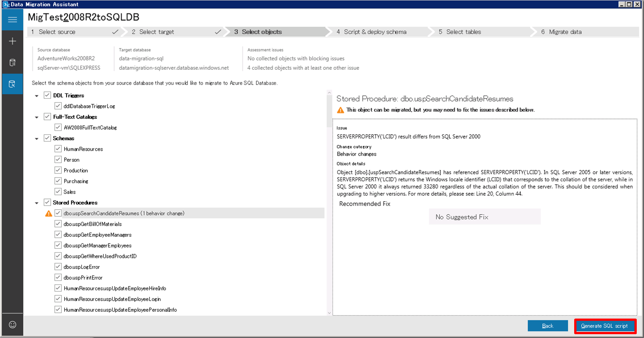Click '4 collected objects' issue summary text
The height and width of the screenshot is (338, 644).
pyautogui.click(x=303, y=68)
